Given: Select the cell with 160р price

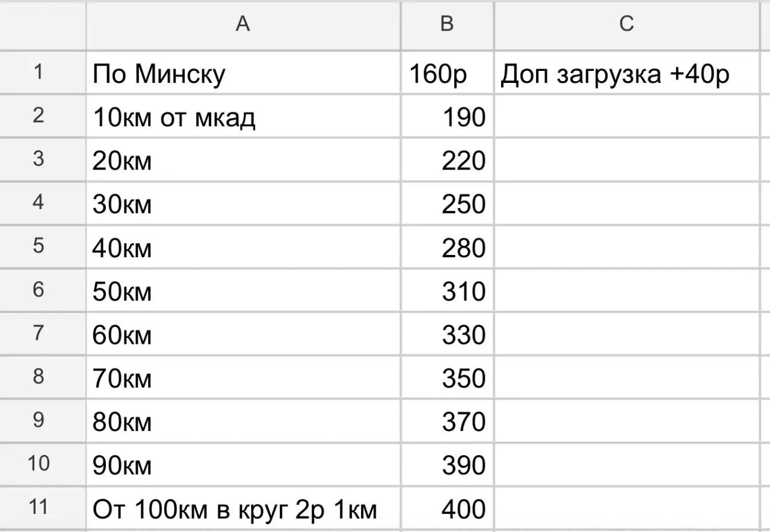Looking at the screenshot, I should [x=445, y=73].
